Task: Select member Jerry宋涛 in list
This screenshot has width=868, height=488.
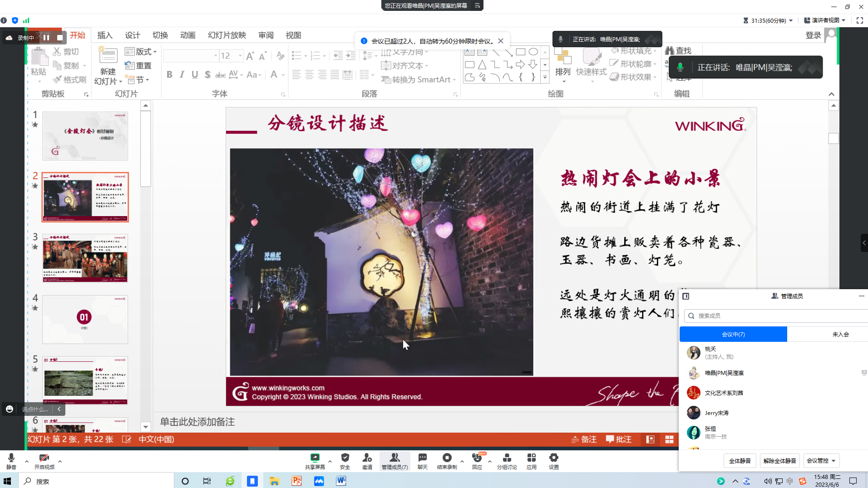Action: click(x=774, y=413)
